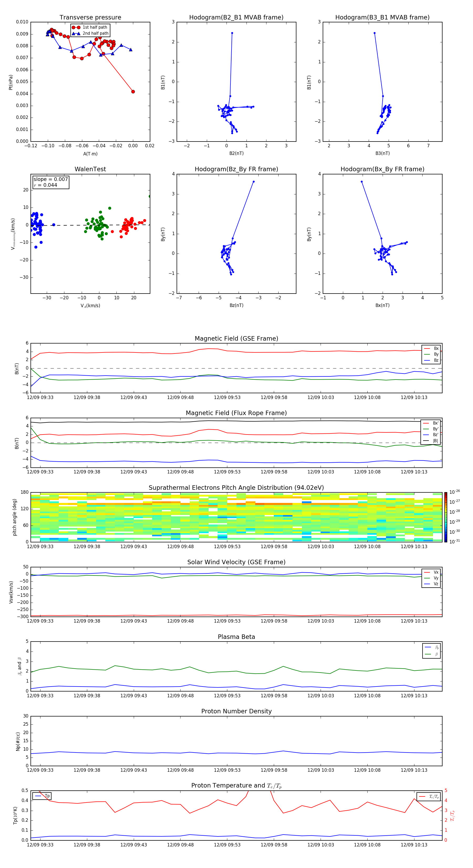Click the 'Magnetic Field (GSE Frame)' title

(x=236, y=339)
